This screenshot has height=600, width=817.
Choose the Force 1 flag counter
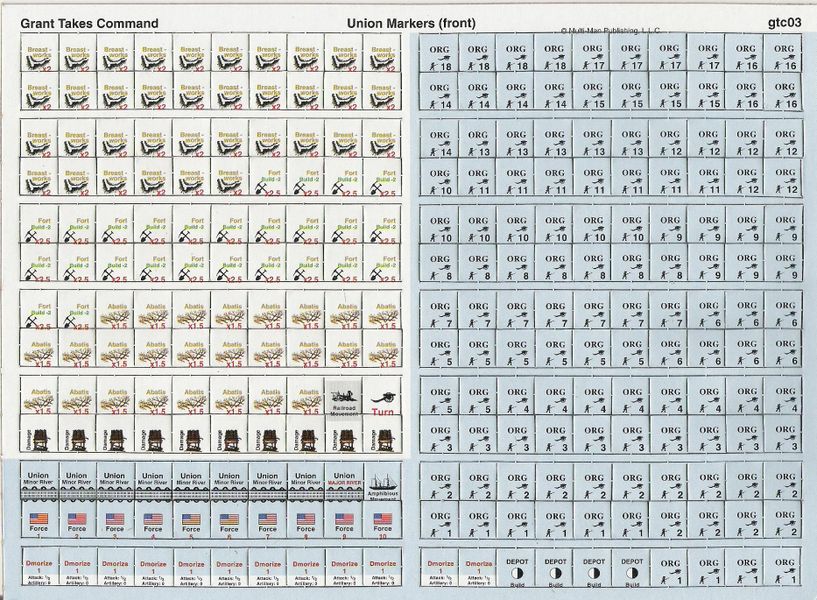click(x=39, y=520)
